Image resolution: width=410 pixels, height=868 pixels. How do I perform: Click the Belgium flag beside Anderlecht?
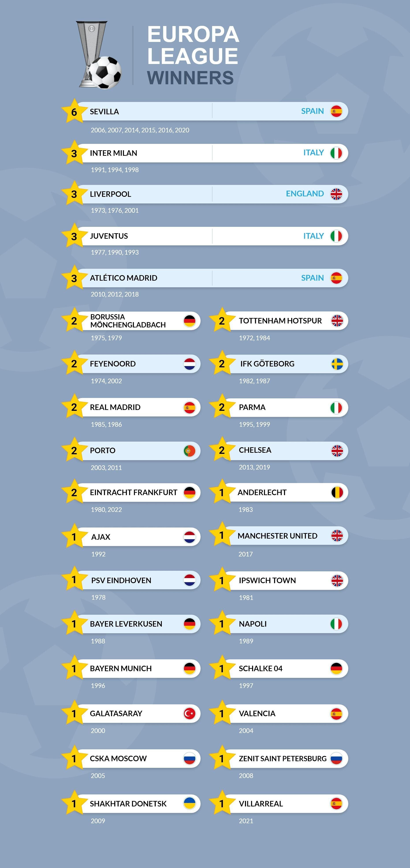tap(337, 493)
